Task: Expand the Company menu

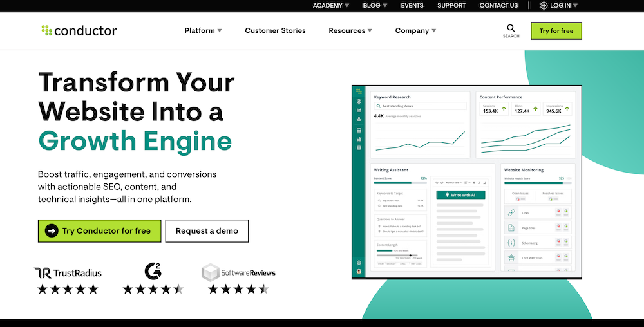Action: pyautogui.click(x=415, y=30)
